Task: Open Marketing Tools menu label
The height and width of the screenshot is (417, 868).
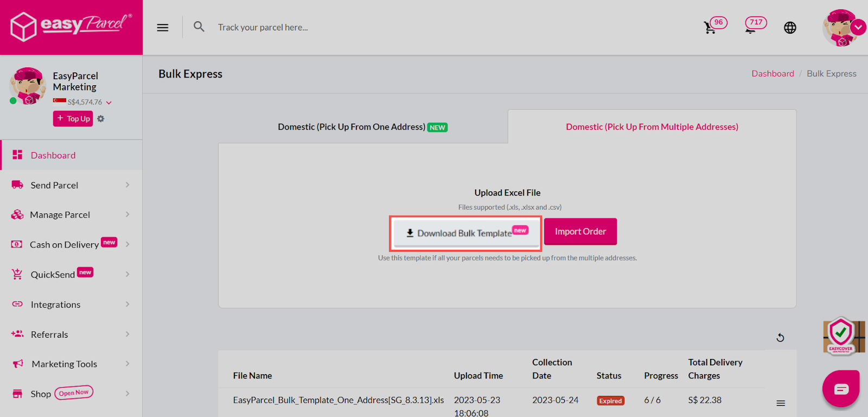Action: 65,364
